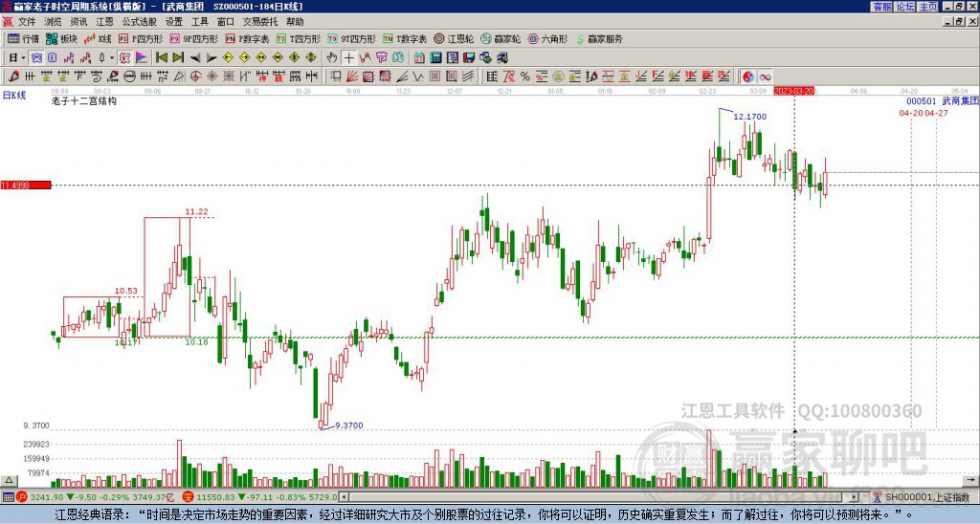Viewport: 980px width, 524px height.
Task: Toggle the crosshair cursor tool
Action: [x=348, y=58]
